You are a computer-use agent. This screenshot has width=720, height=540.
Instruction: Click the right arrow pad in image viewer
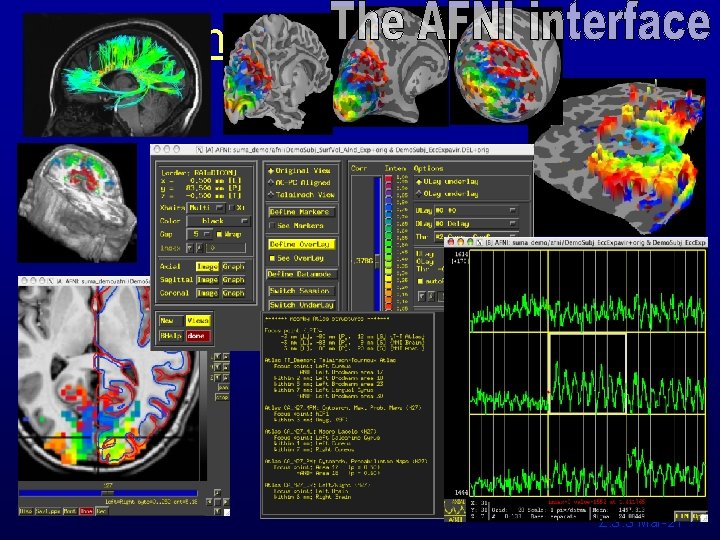(x=225, y=502)
